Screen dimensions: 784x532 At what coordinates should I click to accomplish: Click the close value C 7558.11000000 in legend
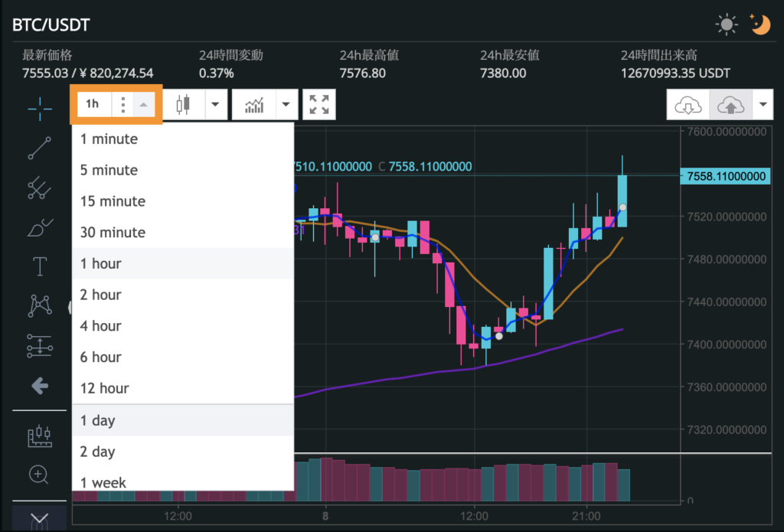425,167
